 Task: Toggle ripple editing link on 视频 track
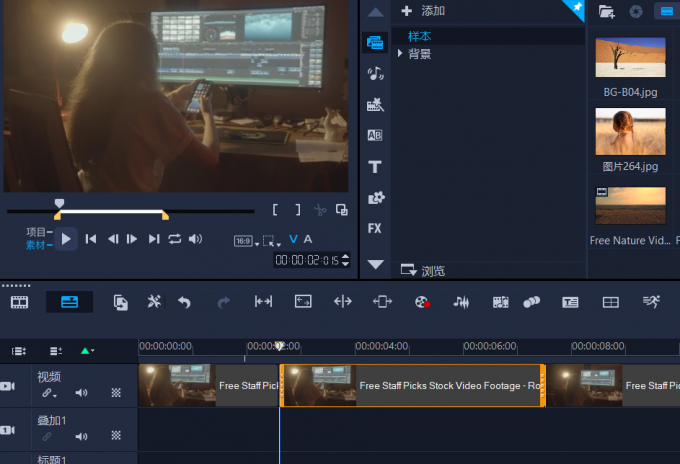pyautogui.click(x=49, y=393)
